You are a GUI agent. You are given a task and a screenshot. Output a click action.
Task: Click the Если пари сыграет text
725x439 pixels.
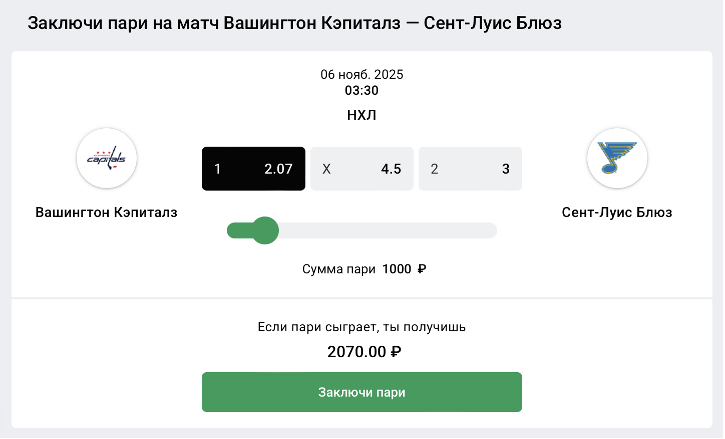[x=362, y=327]
